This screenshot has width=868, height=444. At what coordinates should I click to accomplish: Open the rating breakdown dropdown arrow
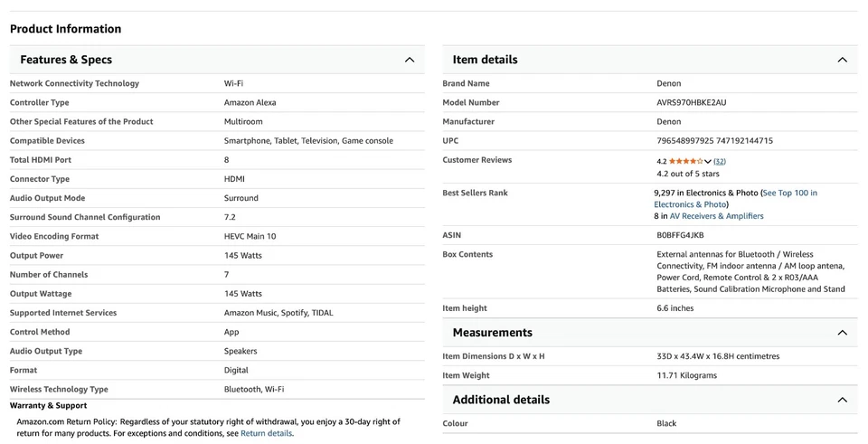(x=708, y=162)
